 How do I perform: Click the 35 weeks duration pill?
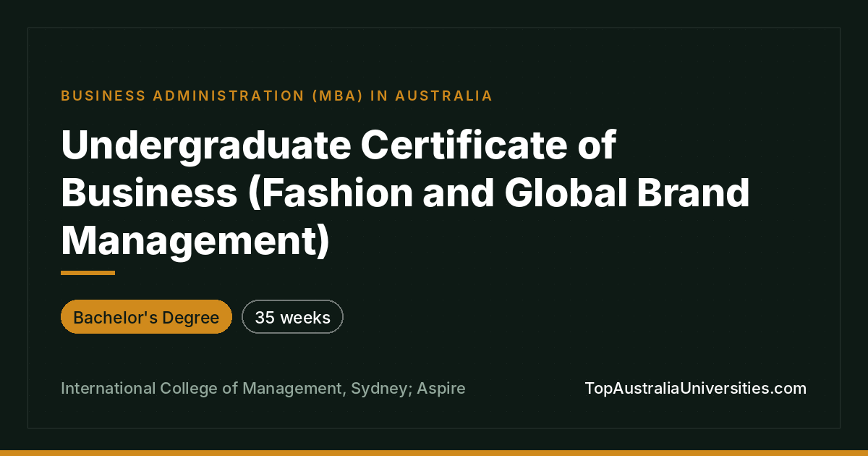coord(292,317)
